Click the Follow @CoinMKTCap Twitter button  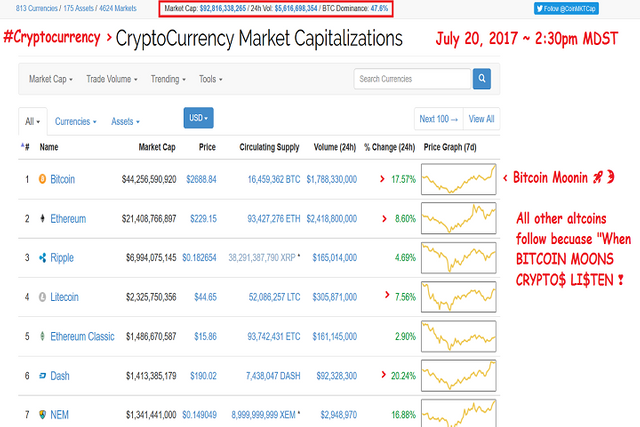tap(566, 8)
